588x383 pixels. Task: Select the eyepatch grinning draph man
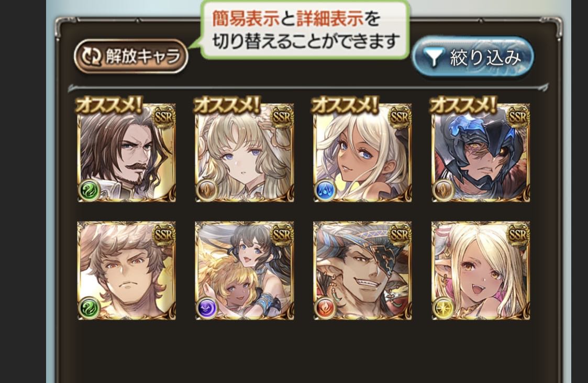click(363, 270)
